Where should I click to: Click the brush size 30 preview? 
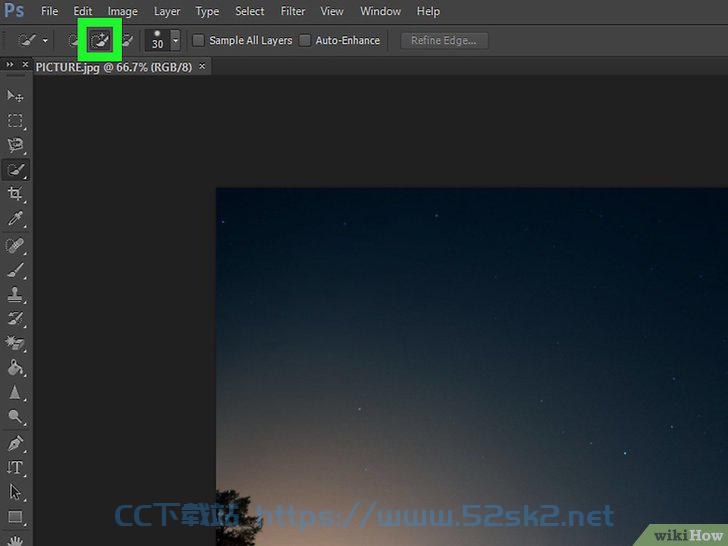[157, 41]
